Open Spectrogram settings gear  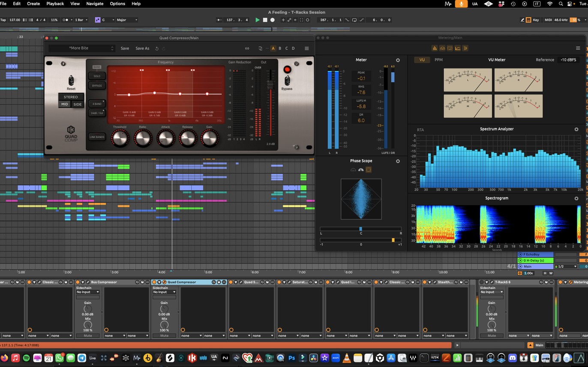tap(576, 199)
